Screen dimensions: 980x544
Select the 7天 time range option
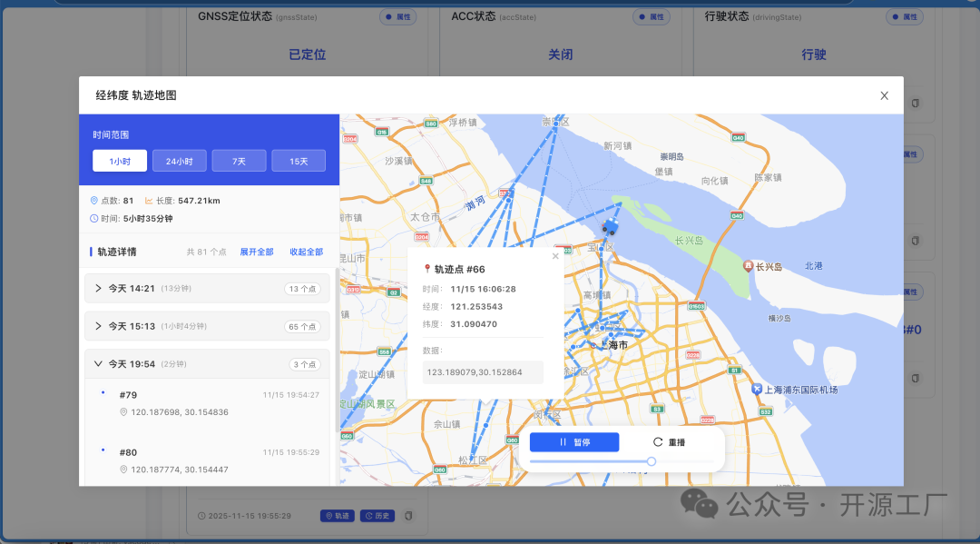click(239, 161)
